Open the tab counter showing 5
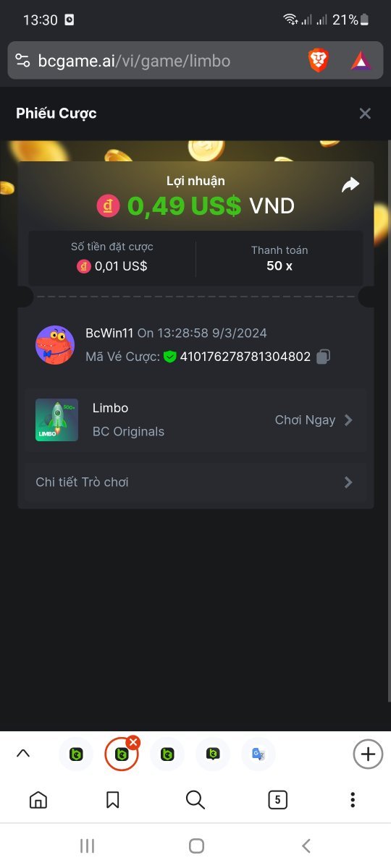Screen dimensions: 391x868 tap(277, 799)
